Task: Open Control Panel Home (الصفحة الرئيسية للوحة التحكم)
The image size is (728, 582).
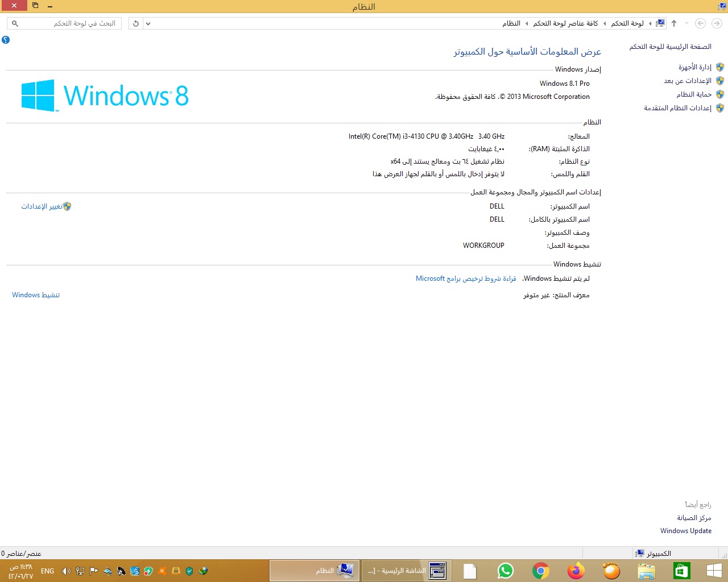Action: point(670,47)
